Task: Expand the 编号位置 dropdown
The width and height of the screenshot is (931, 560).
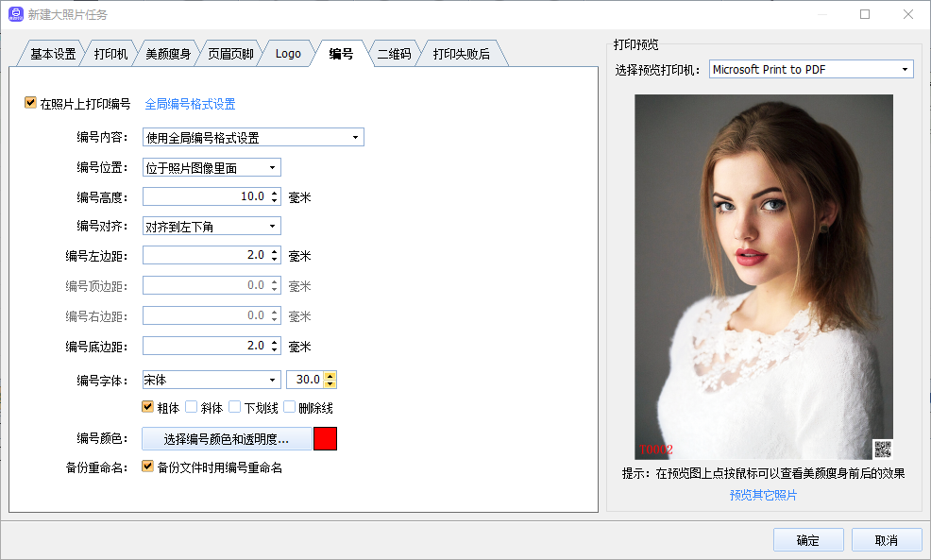Action: (x=212, y=168)
